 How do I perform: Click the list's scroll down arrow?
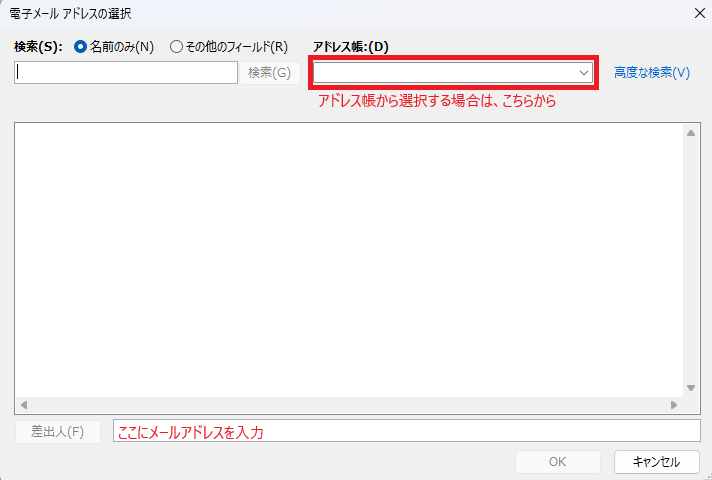click(x=690, y=388)
